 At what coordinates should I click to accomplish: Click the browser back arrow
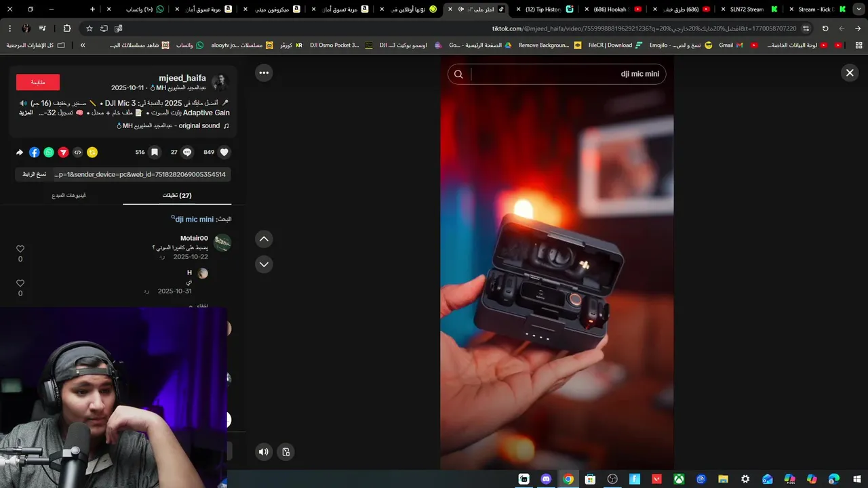pyautogui.click(x=858, y=28)
